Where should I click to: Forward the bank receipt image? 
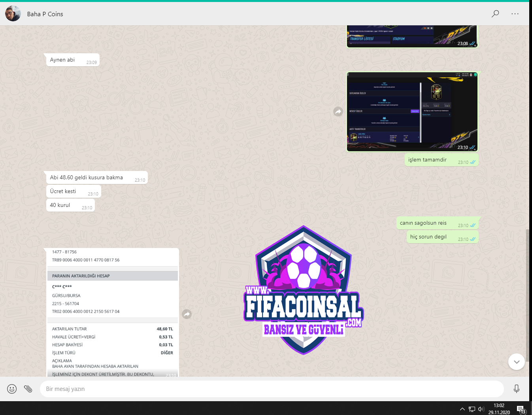tap(187, 314)
